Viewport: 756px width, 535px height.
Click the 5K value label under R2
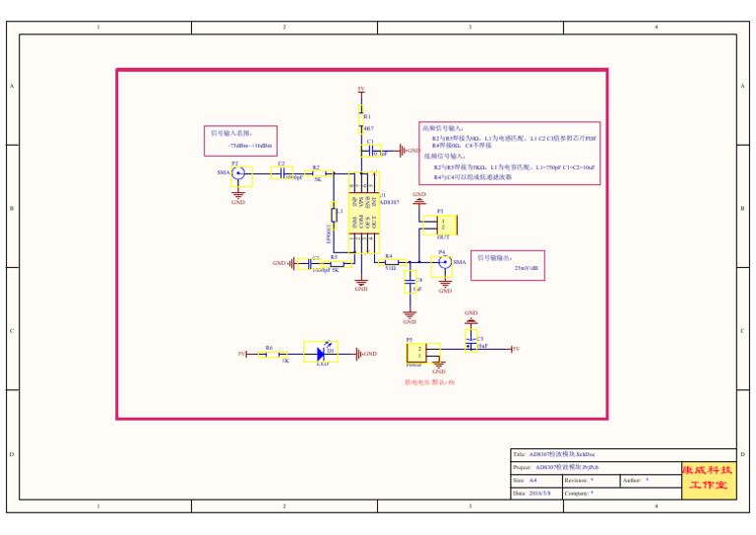pos(318,179)
